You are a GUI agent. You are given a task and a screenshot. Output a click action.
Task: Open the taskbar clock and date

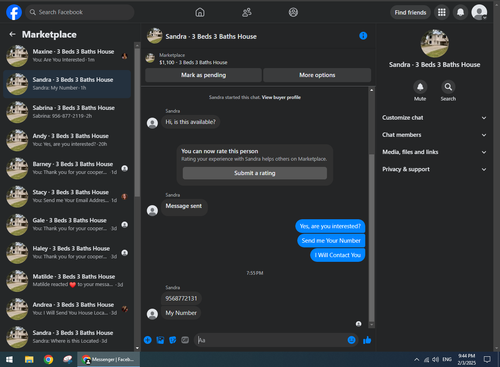466,359
